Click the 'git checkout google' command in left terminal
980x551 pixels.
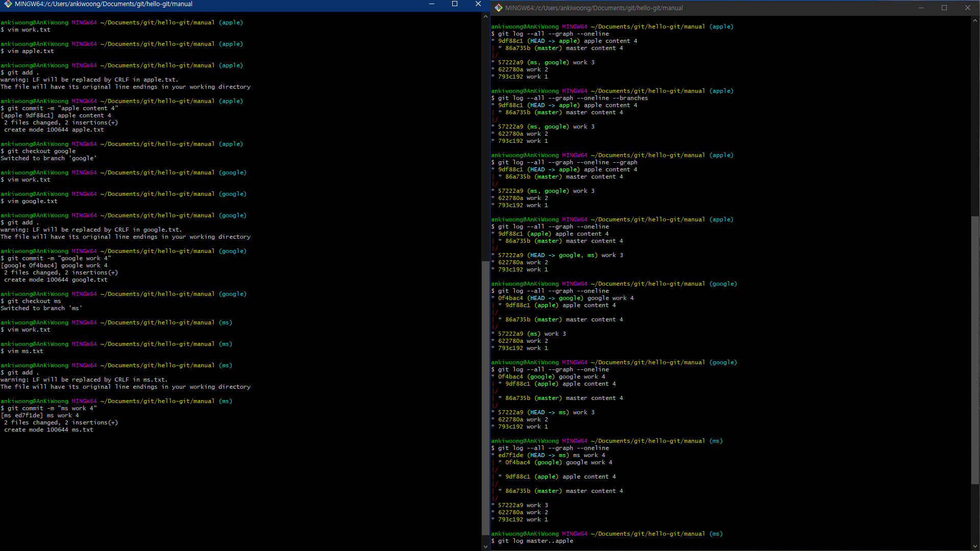[x=41, y=151]
